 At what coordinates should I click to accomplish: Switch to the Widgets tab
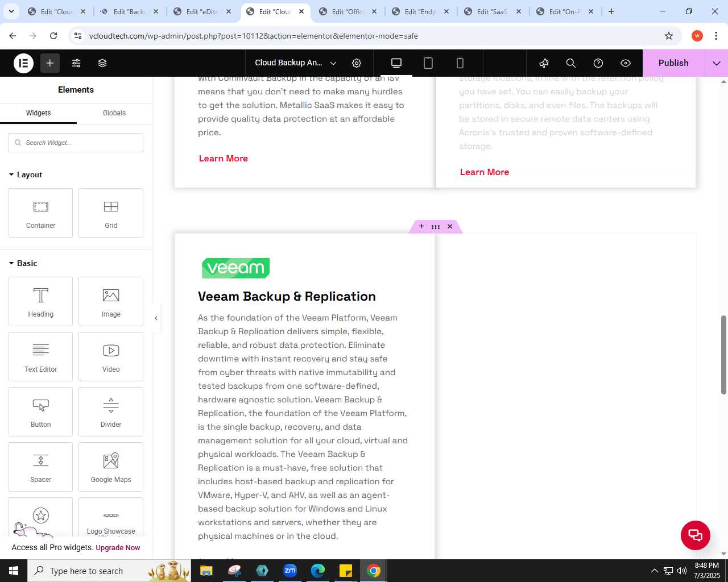[x=38, y=113]
